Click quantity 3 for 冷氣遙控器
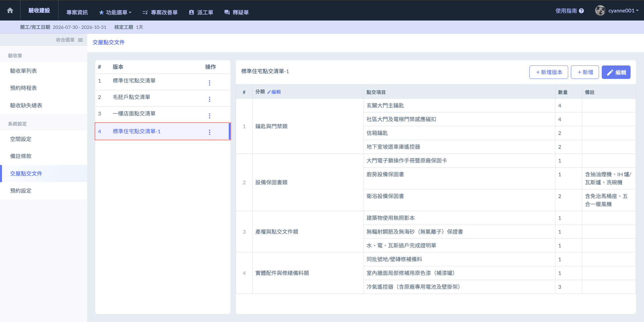Image resolution: width=644 pixels, height=322 pixels. click(x=559, y=287)
